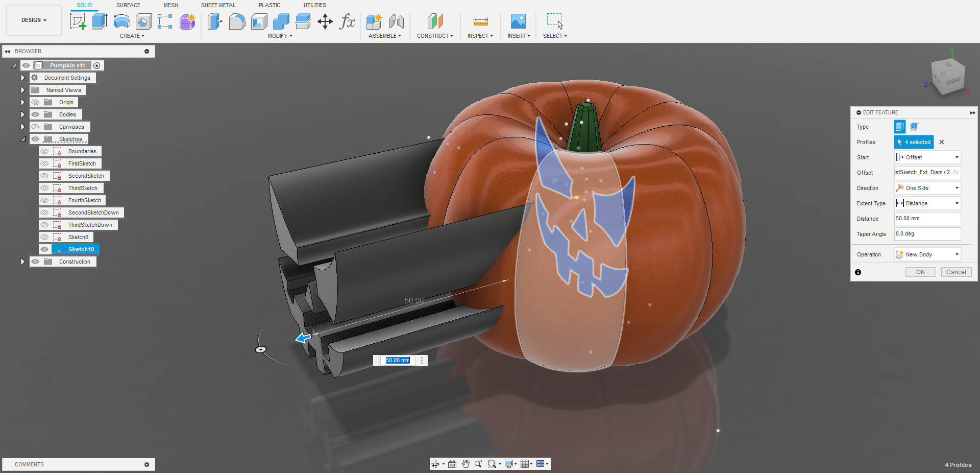Switch to the Utilities tab

(314, 5)
